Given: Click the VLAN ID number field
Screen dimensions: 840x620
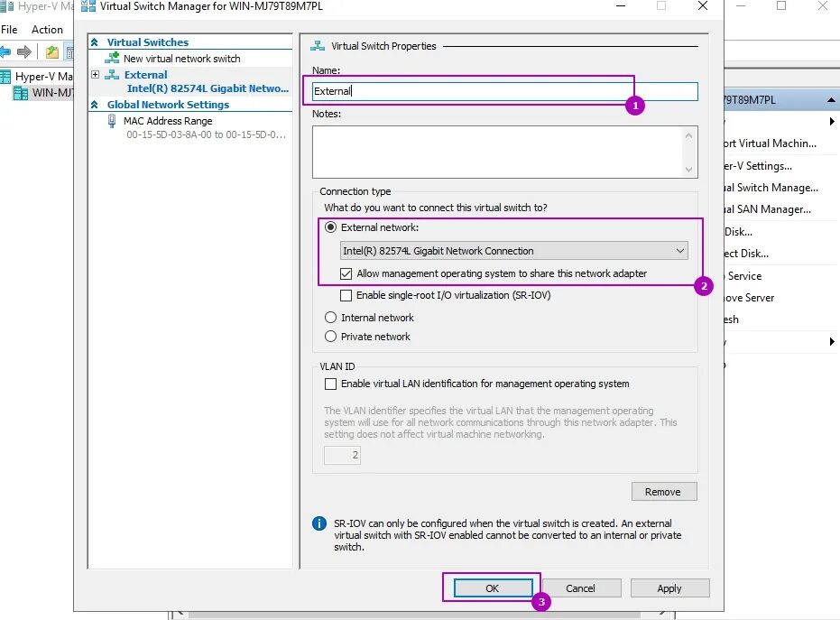Looking at the screenshot, I should click(342, 455).
